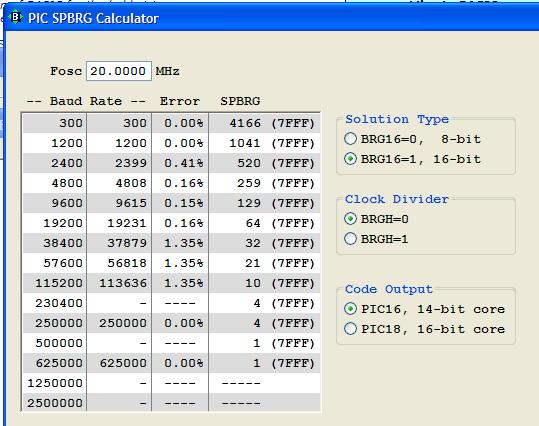Click SPBRG value 64
Screen dimensions: 539x426
pos(253,223)
